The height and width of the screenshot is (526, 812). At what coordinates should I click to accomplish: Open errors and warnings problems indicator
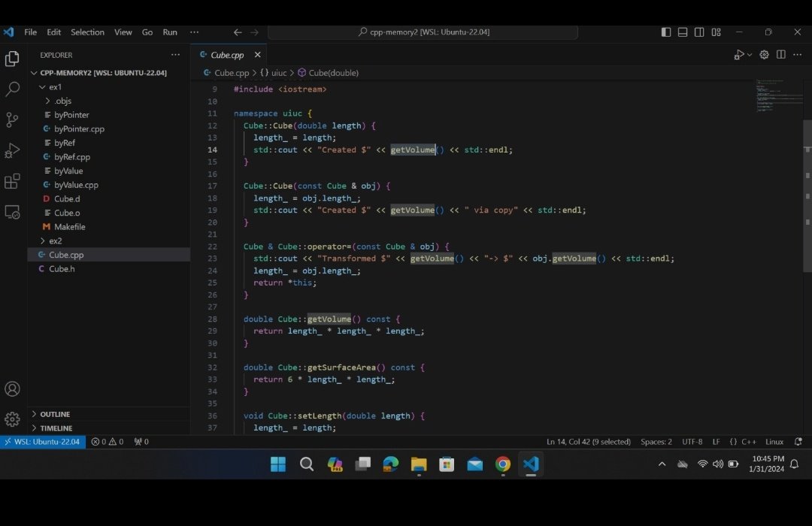(108, 442)
